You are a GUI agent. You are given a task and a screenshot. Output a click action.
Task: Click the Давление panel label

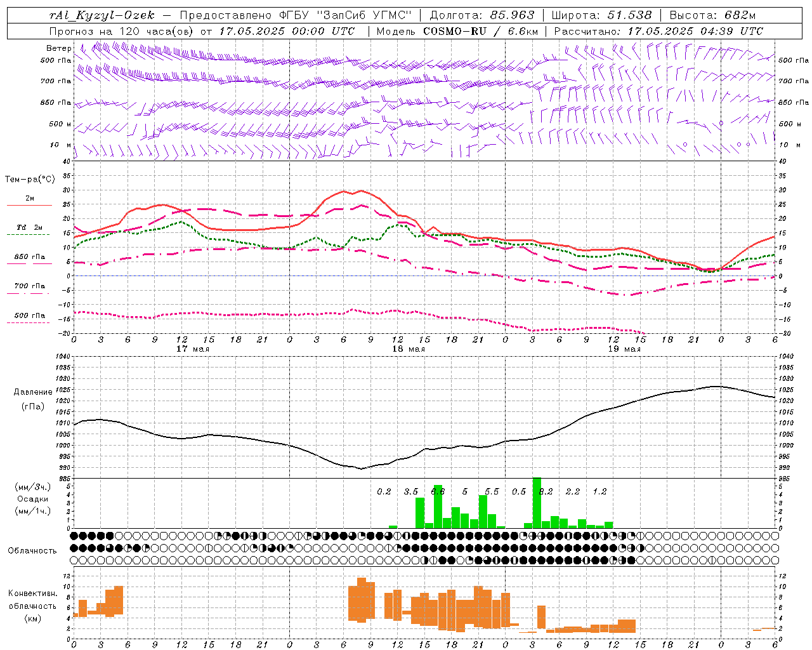pyautogui.click(x=33, y=392)
